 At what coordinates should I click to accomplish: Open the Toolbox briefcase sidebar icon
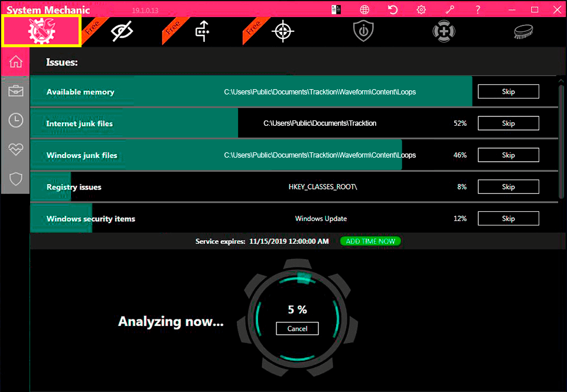pyautogui.click(x=15, y=91)
